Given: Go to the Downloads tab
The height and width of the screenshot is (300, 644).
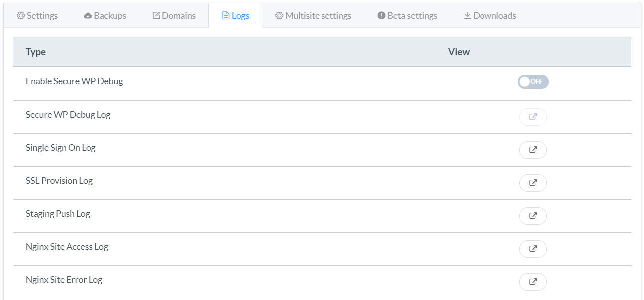Looking at the screenshot, I should pos(489,15).
